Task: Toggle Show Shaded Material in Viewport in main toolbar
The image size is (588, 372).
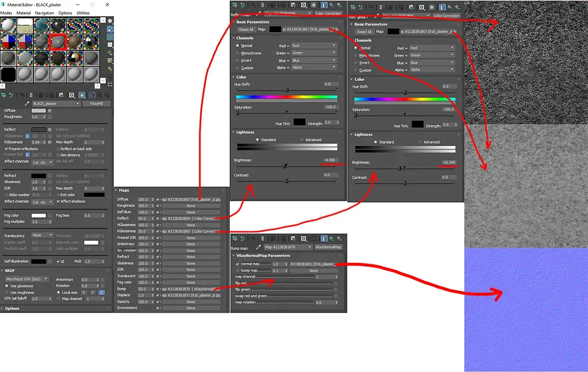Action: point(82,95)
